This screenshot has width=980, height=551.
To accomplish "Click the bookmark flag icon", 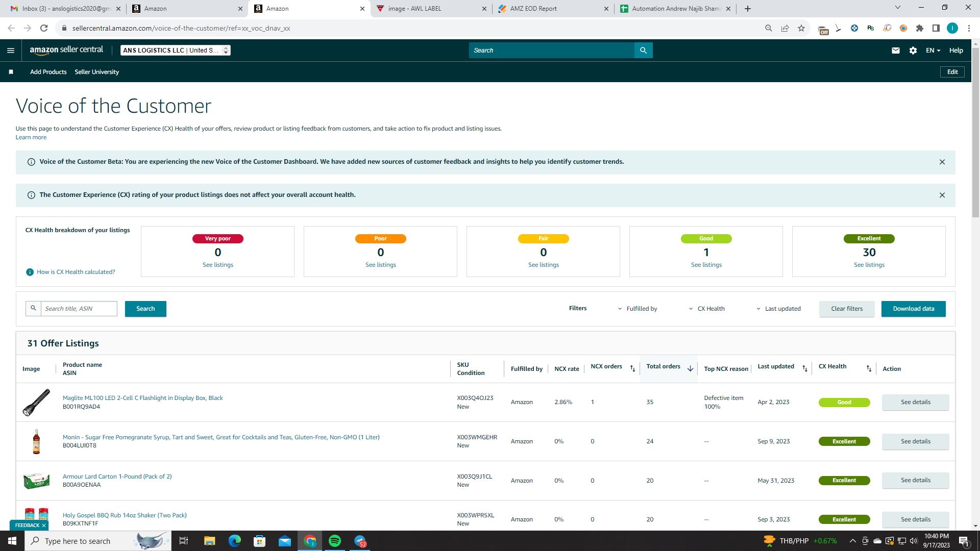I will (x=11, y=72).
